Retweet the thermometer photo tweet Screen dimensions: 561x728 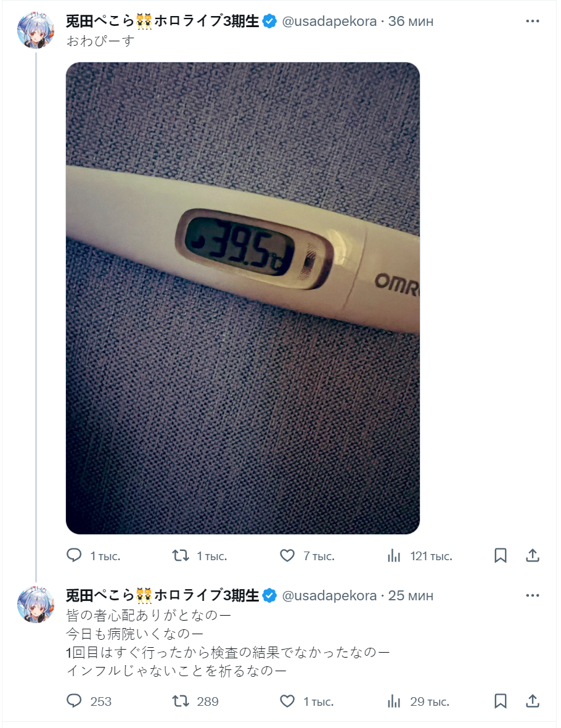[180, 556]
